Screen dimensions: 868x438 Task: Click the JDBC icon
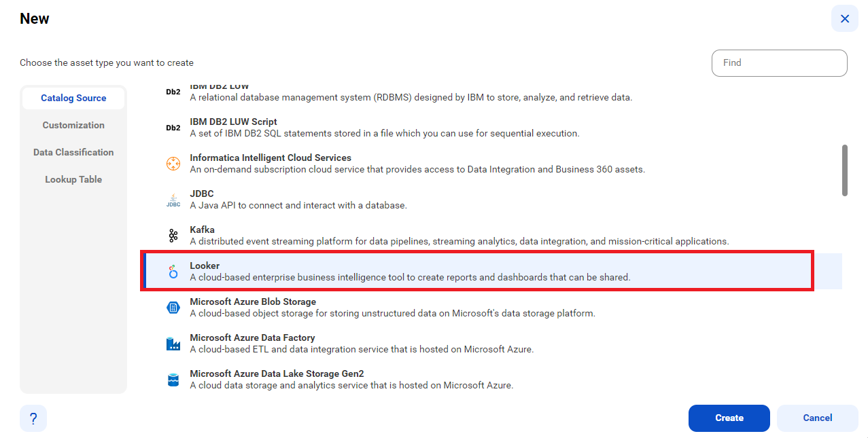(x=173, y=200)
